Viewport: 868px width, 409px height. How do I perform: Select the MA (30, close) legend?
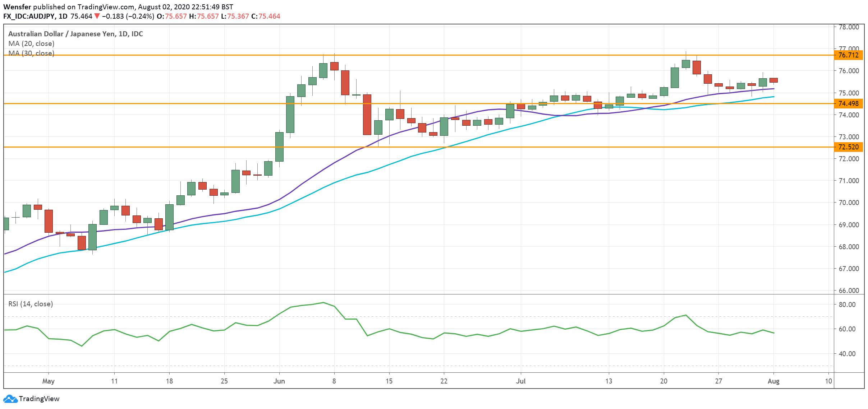[31, 53]
